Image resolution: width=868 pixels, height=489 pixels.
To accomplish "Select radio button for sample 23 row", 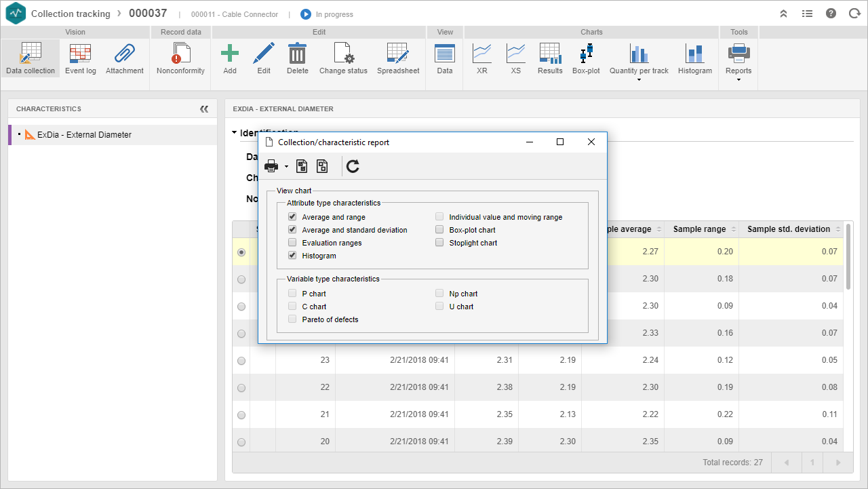I will coord(241,361).
